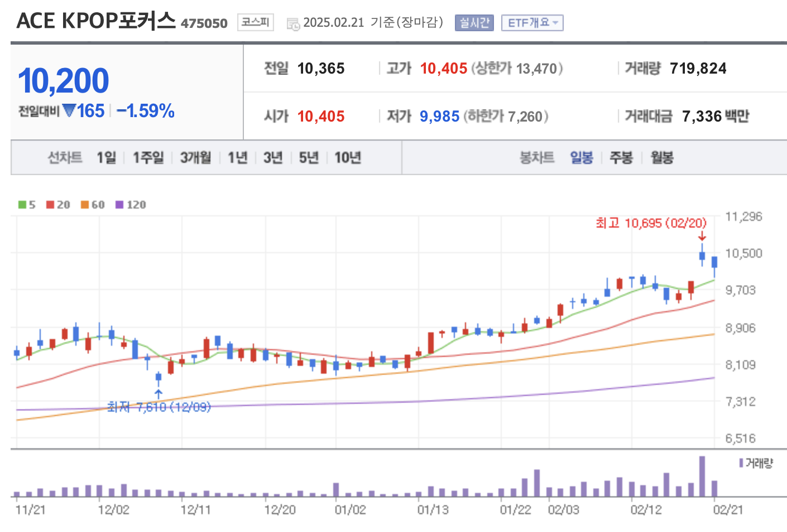Click the green 5-day moving average swatch

tap(22, 205)
